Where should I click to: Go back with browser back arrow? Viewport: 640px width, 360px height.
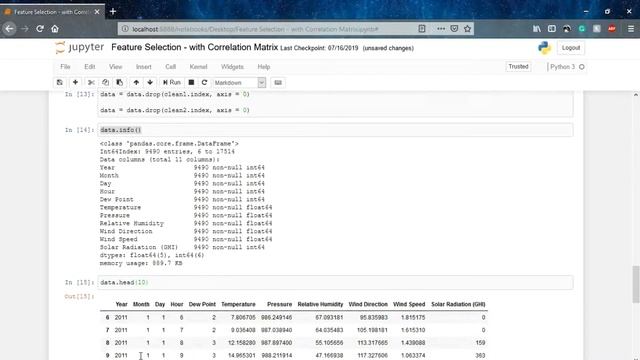(x=9, y=29)
